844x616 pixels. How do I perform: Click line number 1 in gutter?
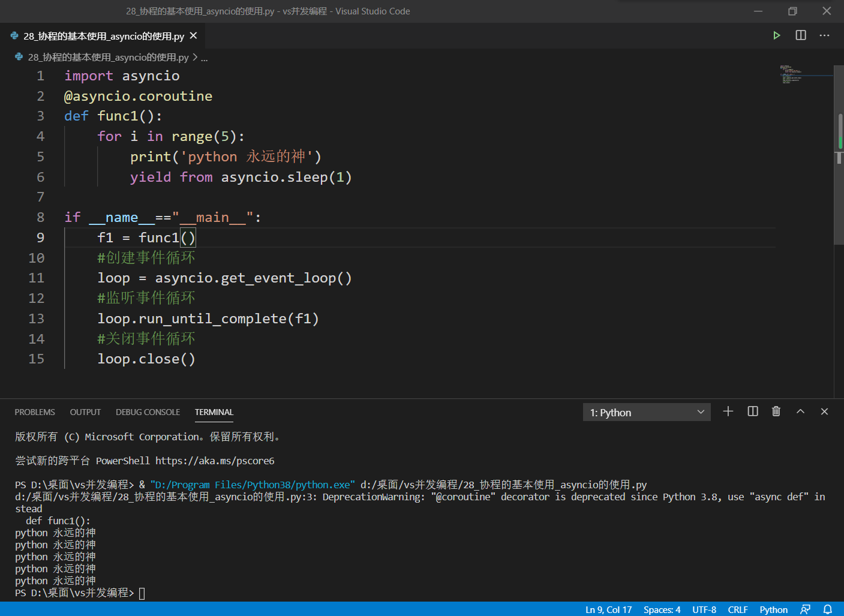40,76
